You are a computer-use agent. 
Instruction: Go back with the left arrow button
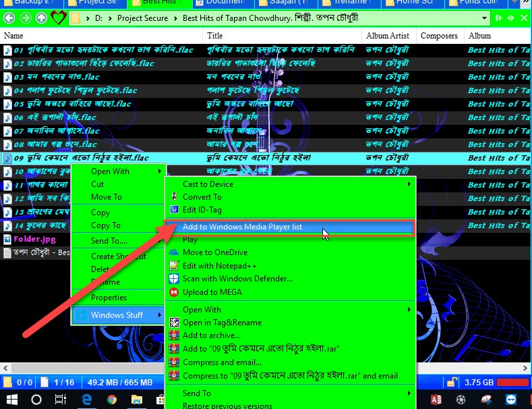tap(9, 18)
